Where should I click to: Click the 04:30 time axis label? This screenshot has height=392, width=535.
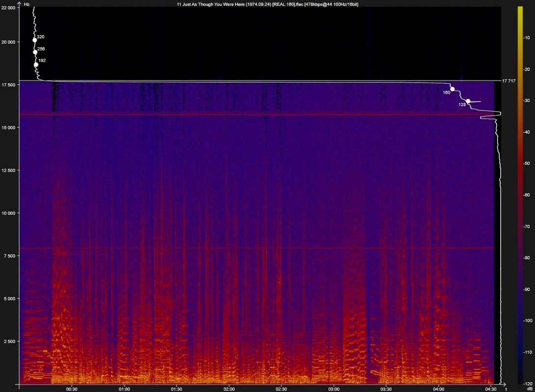point(491,389)
